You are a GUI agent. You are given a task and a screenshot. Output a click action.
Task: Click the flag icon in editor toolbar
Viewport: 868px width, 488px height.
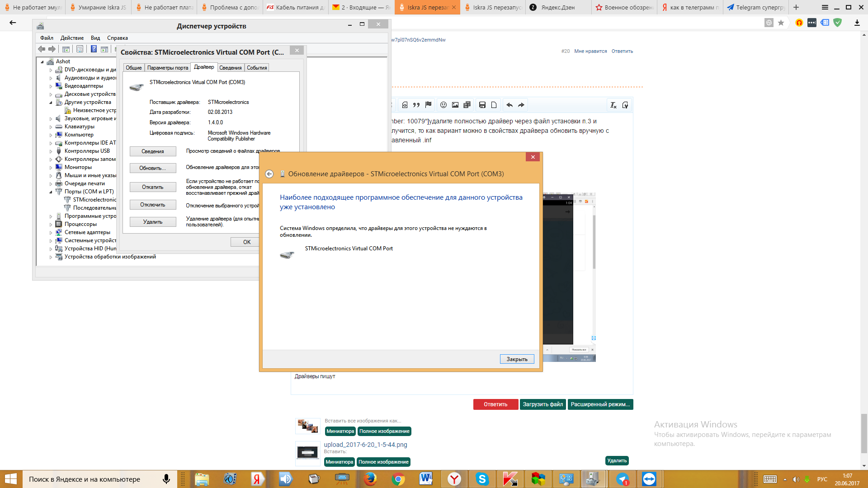coord(429,105)
